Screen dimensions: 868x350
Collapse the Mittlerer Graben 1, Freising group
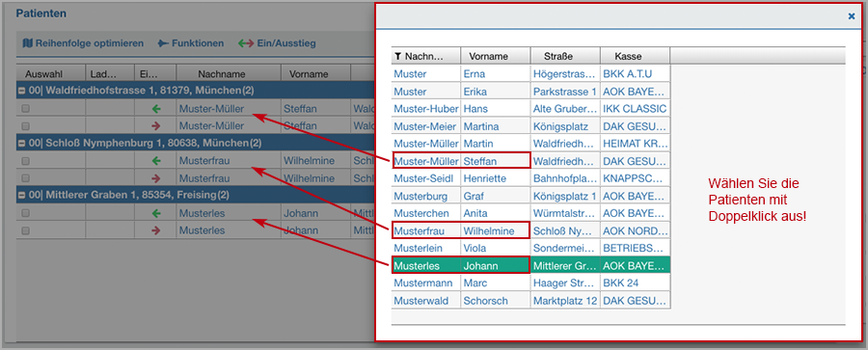coord(22,195)
